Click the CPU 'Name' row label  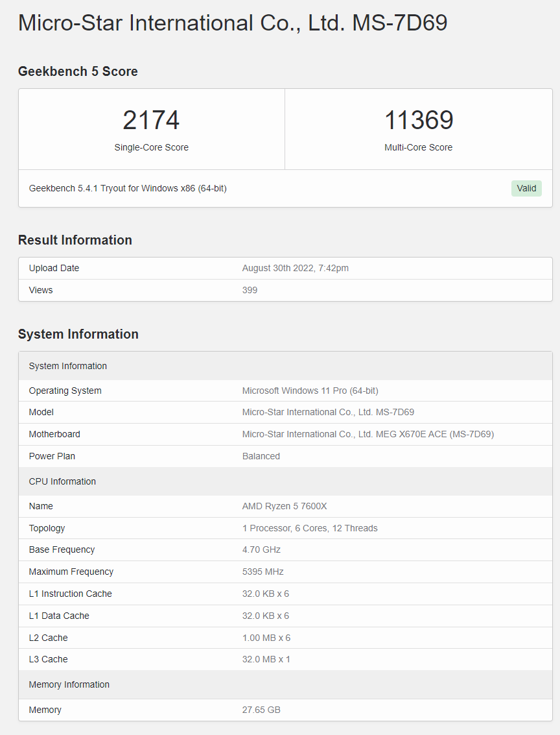41,506
